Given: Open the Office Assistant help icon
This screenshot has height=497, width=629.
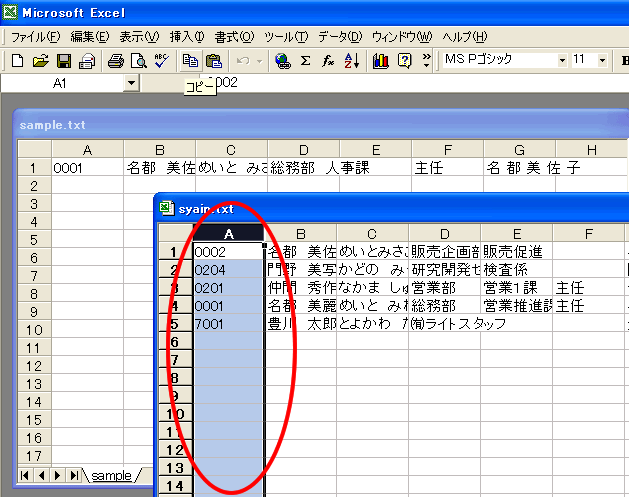Looking at the screenshot, I should pyautogui.click(x=404, y=61).
